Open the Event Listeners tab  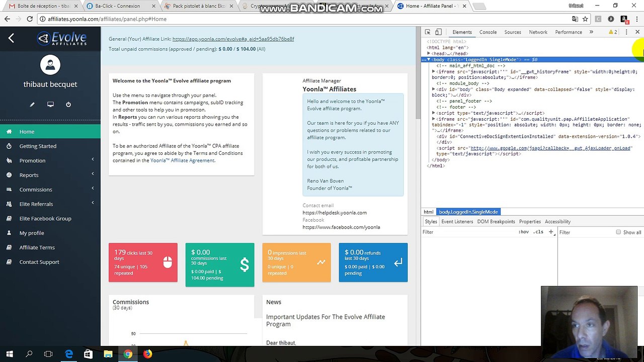pos(457,222)
